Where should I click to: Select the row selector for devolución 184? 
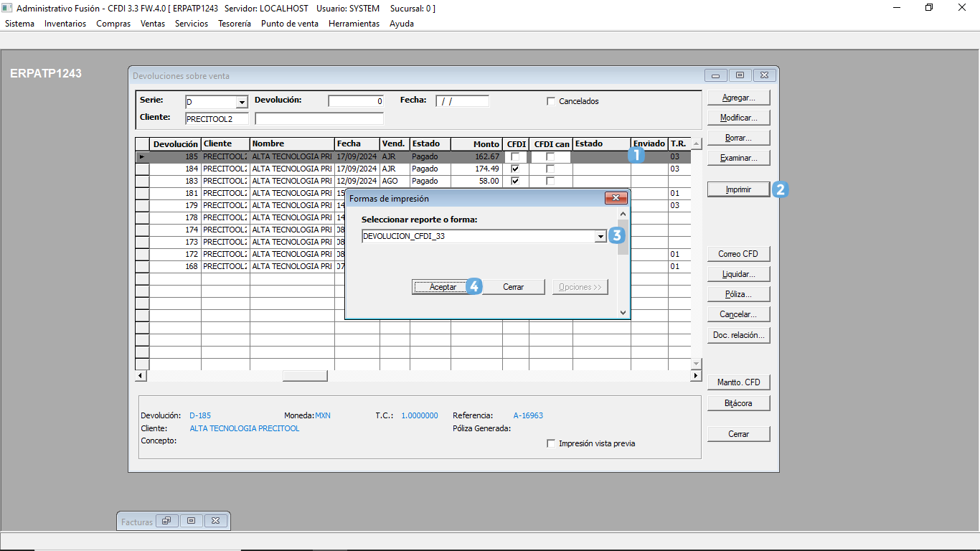pyautogui.click(x=142, y=169)
